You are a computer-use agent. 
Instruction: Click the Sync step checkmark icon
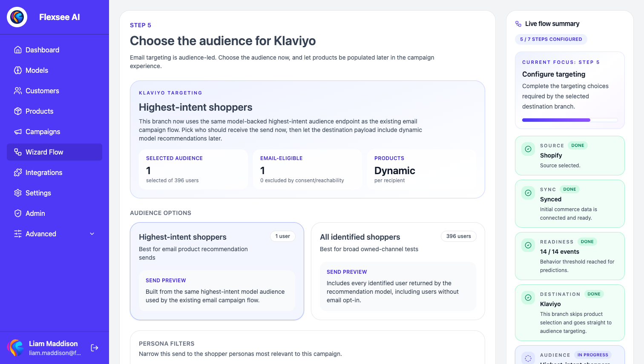[528, 193]
